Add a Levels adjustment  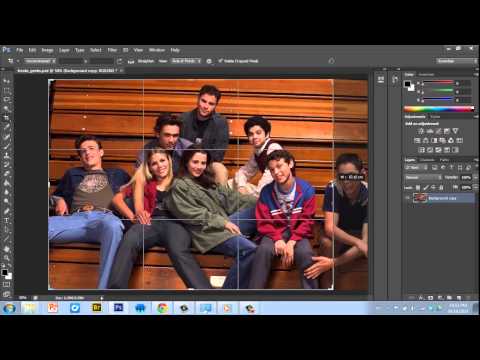pos(430,131)
